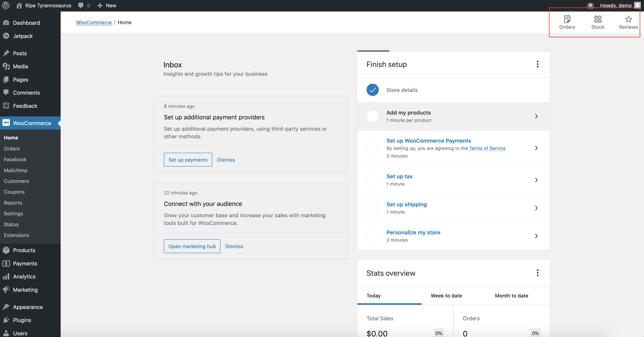The width and height of the screenshot is (644, 337).
Task: Click the Media icon in the sidebar
Action: [x=6, y=66]
